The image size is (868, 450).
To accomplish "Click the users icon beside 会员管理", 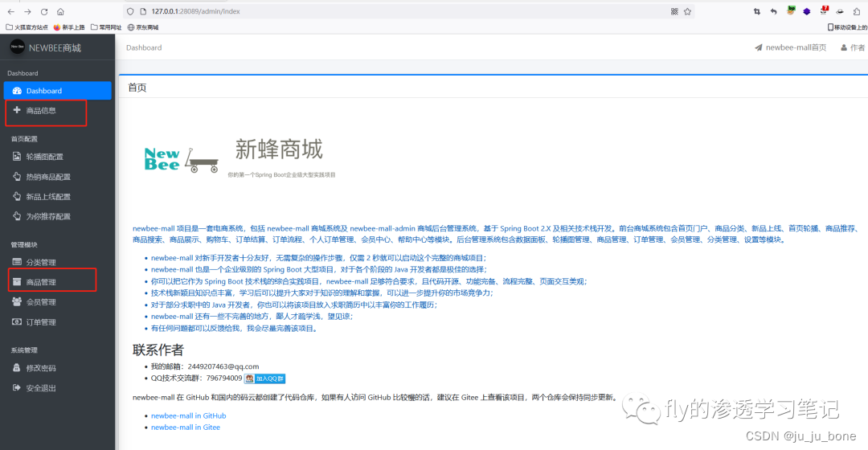I will click(x=17, y=301).
